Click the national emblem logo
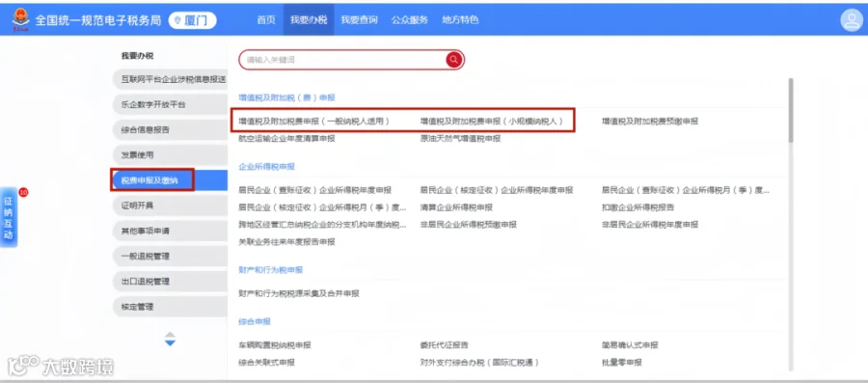 [20, 19]
